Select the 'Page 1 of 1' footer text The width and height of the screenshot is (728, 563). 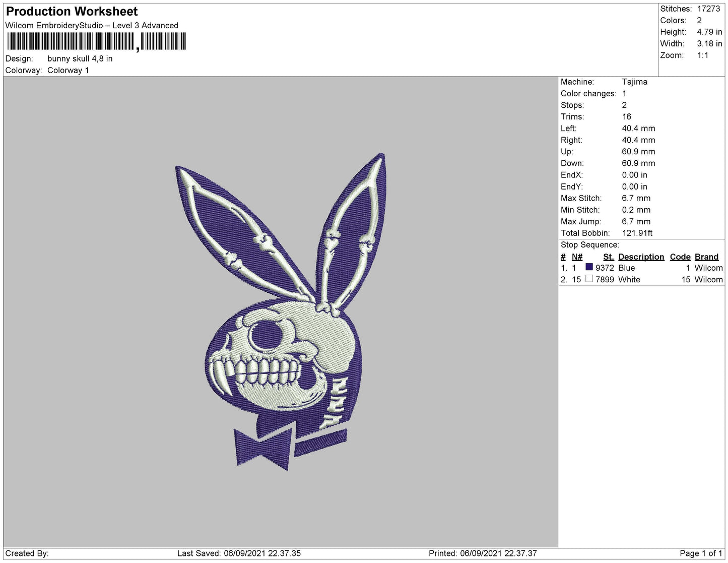(x=701, y=553)
